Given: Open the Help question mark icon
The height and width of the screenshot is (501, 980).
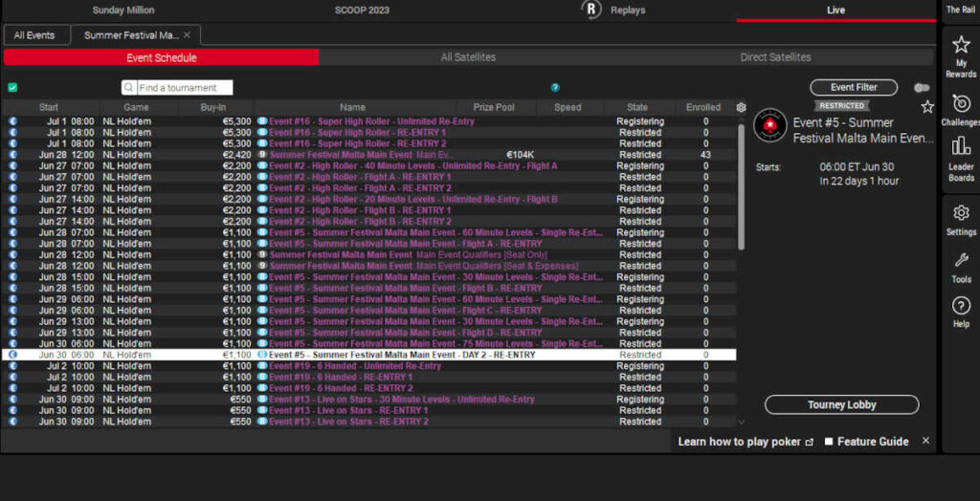Looking at the screenshot, I should click(961, 312).
